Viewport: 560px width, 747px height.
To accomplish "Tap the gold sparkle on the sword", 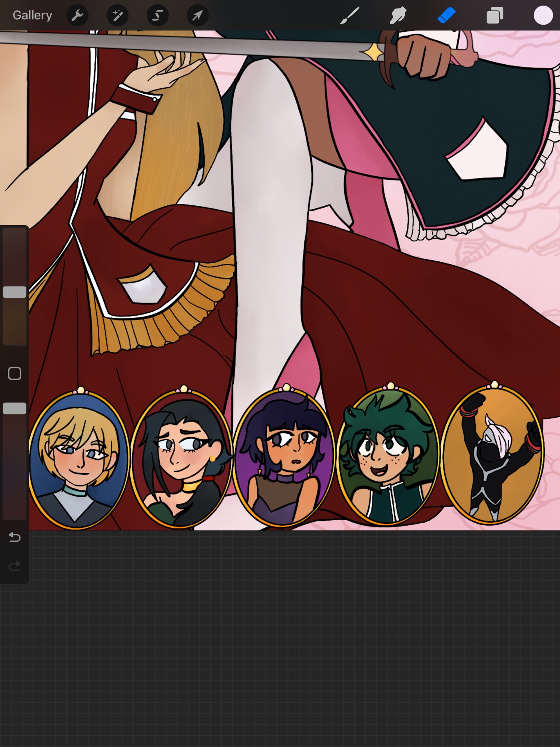I will pyautogui.click(x=373, y=52).
